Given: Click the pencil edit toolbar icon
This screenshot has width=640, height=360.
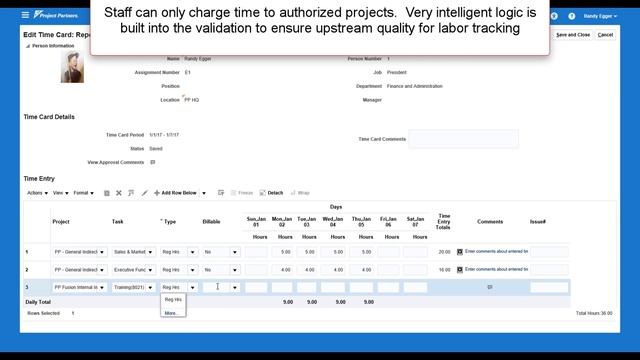Looking at the screenshot, I should (144, 193).
